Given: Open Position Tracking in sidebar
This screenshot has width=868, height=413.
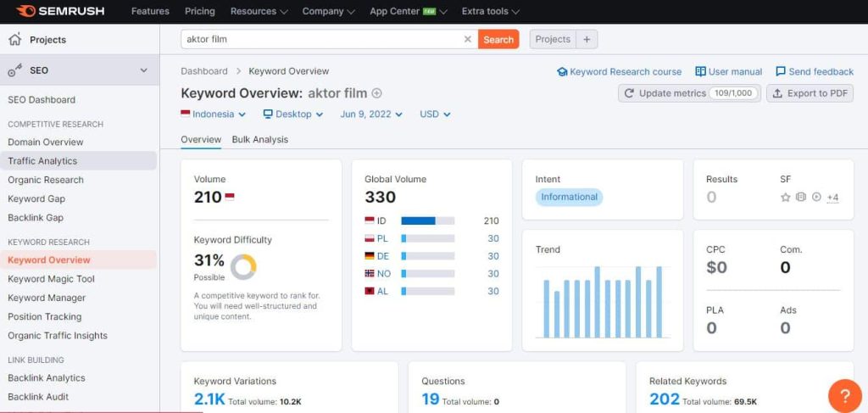Looking at the screenshot, I should coord(45,316).
